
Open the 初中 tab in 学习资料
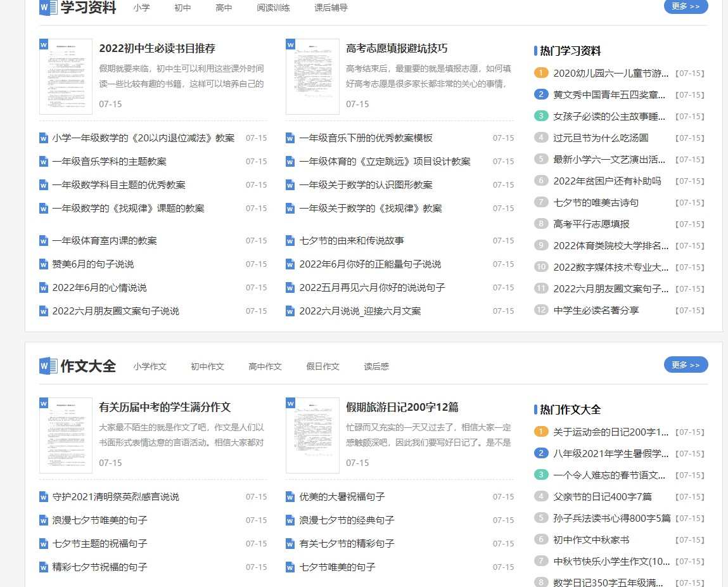182,8
